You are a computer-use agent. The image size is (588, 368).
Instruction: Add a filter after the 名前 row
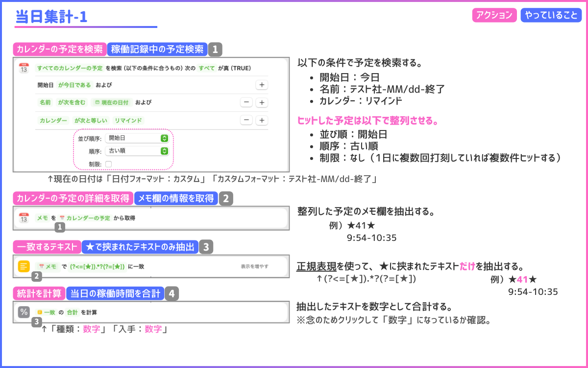click(262, 102)
